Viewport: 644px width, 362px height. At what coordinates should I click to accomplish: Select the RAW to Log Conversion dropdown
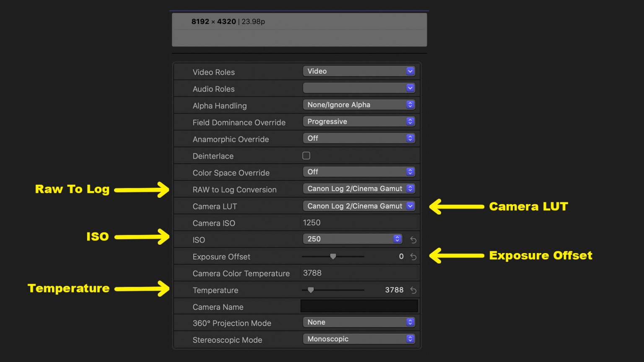click(x=359, y=189)
